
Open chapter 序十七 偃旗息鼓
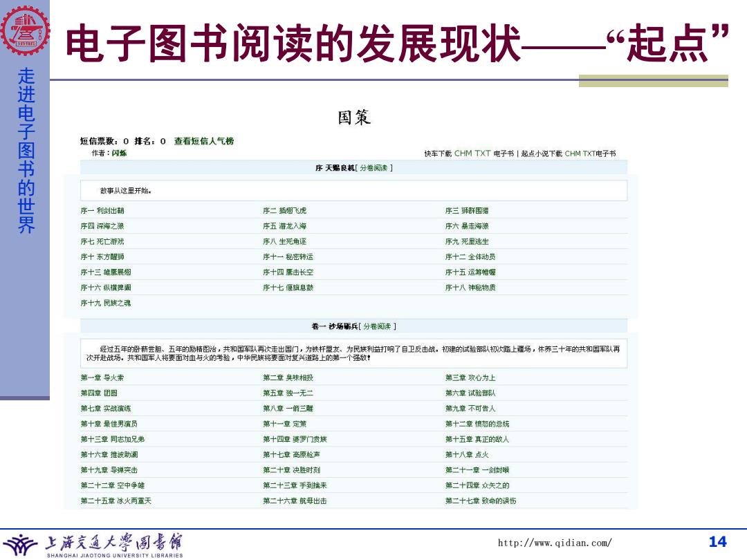[288, 288]
